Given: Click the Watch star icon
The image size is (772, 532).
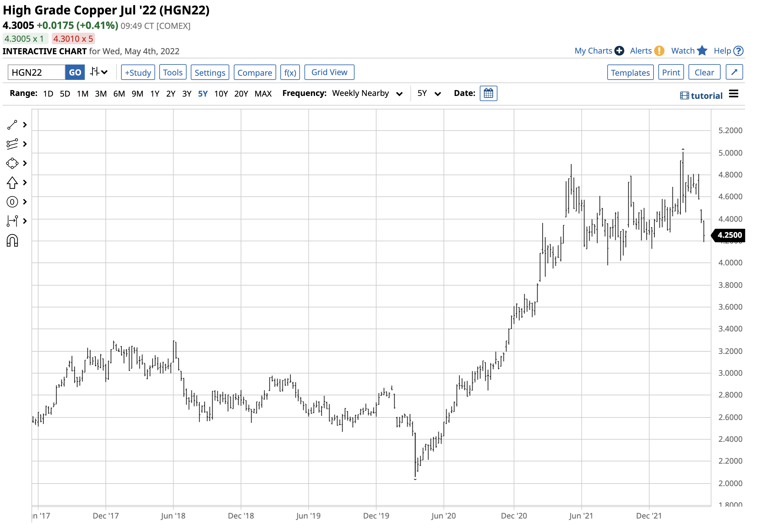Looking at the screenshot, I should (703, 51).
